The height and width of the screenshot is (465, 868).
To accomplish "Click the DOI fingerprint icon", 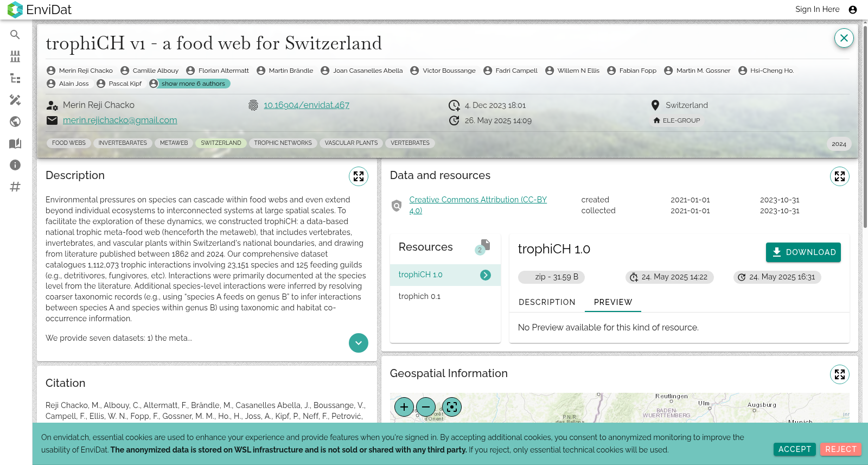I will coord(253,105).
